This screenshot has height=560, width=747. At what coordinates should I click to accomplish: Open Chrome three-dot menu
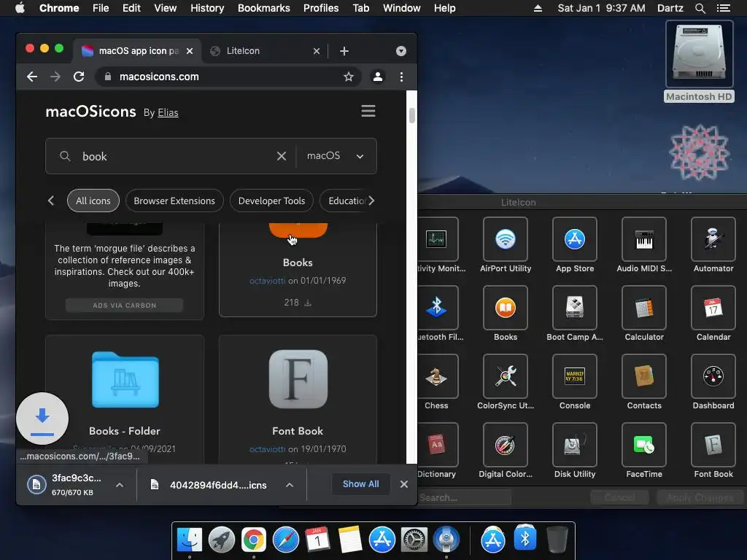(x=402, y=77)
